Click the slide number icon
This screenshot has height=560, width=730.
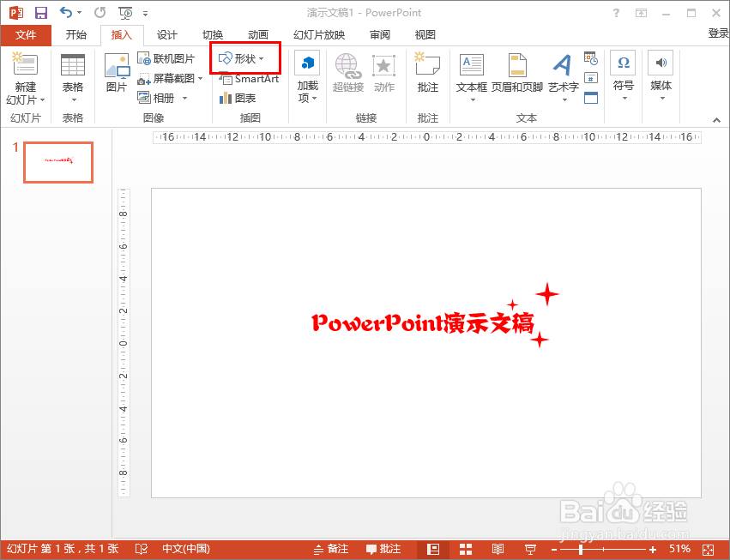(x=591, y=78)
